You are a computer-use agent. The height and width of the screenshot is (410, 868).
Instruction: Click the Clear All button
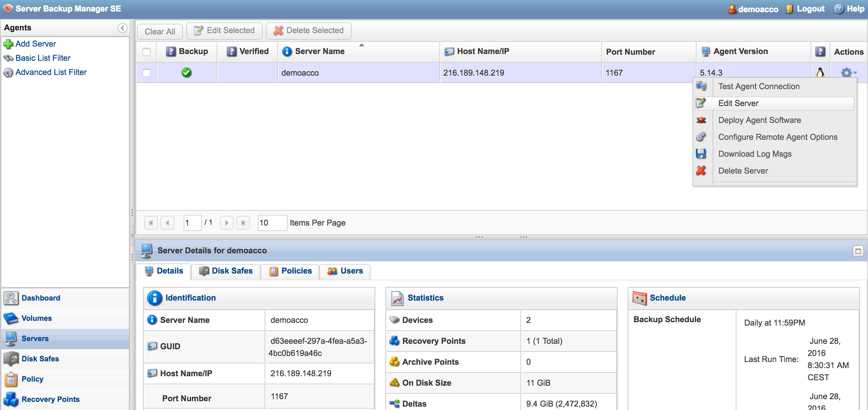(160, 31)
